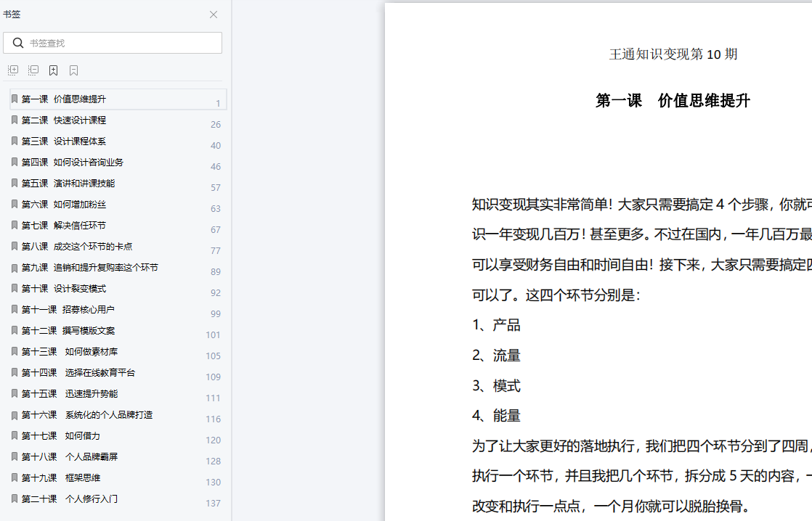
Task: Open bookmark 第十九课 框架思维
Action: coord(118,477)
